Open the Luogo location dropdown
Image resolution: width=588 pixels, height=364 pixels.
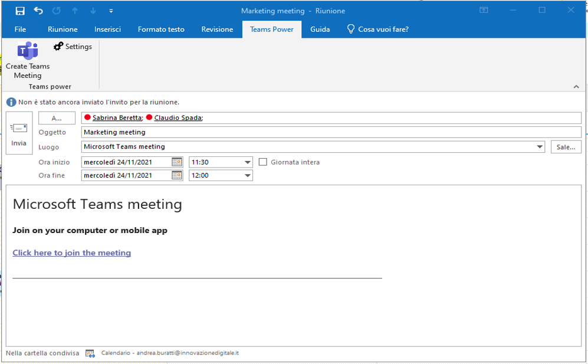[539, 147]
